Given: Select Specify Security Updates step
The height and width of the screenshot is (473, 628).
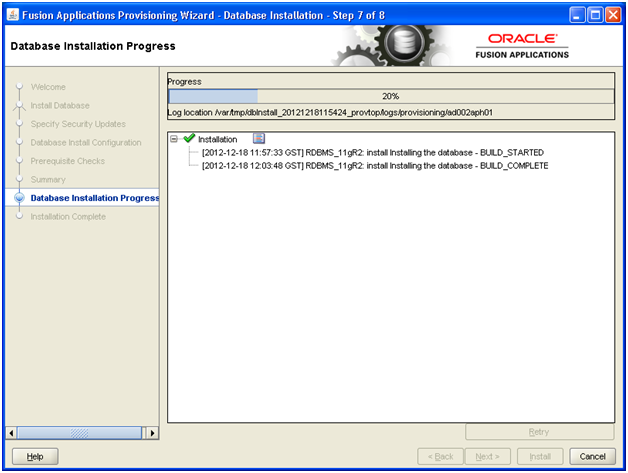Looking at the screenshot, I should click(78, 124).
